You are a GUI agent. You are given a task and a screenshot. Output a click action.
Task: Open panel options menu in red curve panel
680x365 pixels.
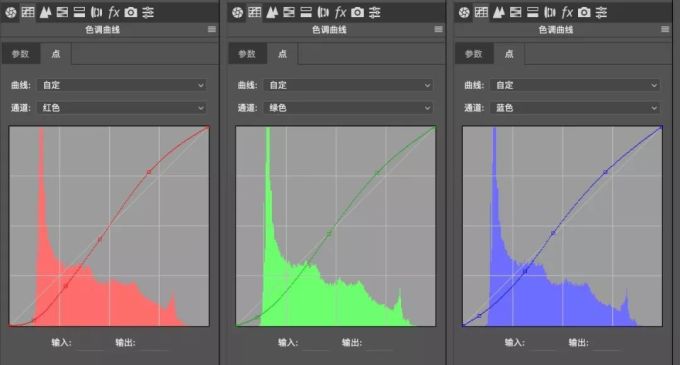(212, 29)
